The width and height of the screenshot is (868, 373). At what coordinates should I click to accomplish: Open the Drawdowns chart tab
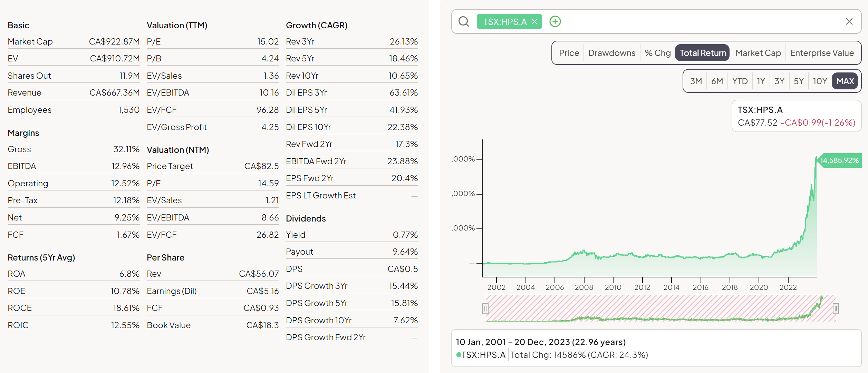611,53
